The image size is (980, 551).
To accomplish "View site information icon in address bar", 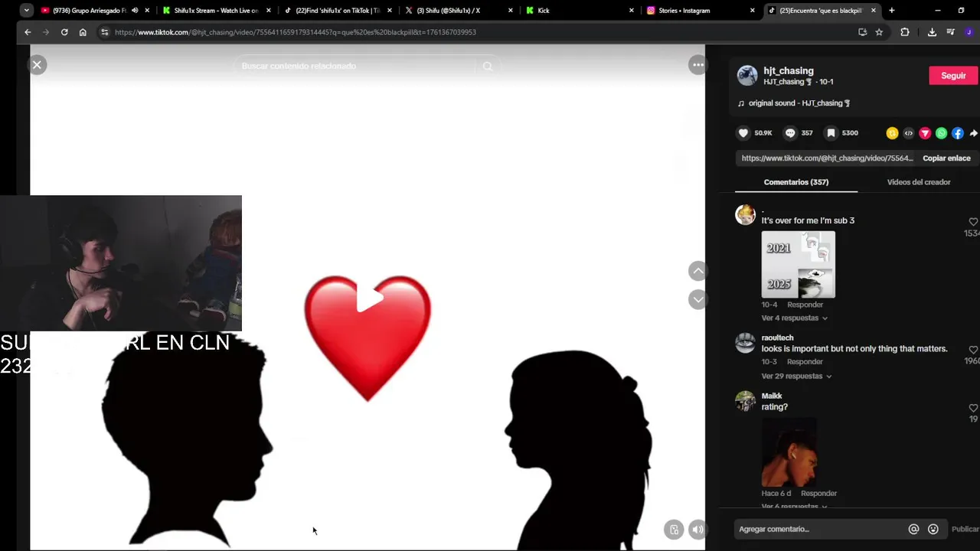I will click(105, 32).
